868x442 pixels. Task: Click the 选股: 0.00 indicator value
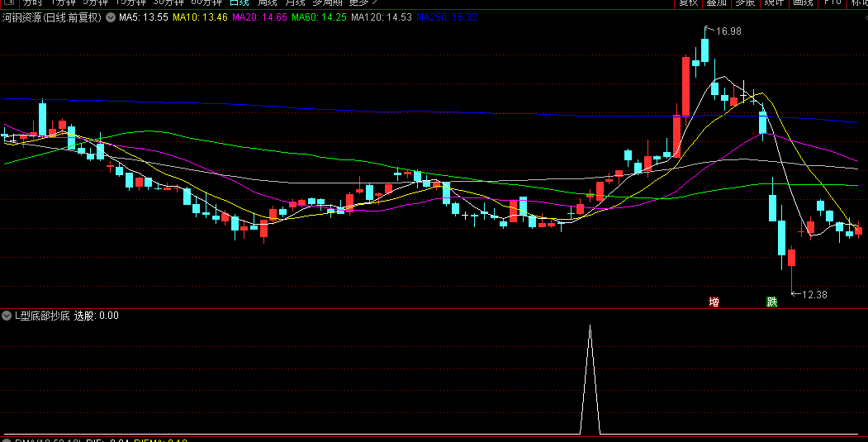97,316
